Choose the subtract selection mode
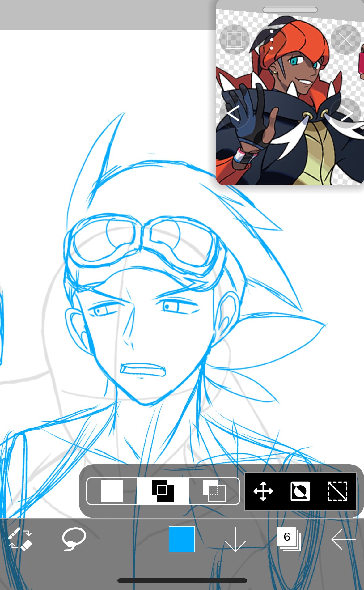 click(x=214, y=491)
